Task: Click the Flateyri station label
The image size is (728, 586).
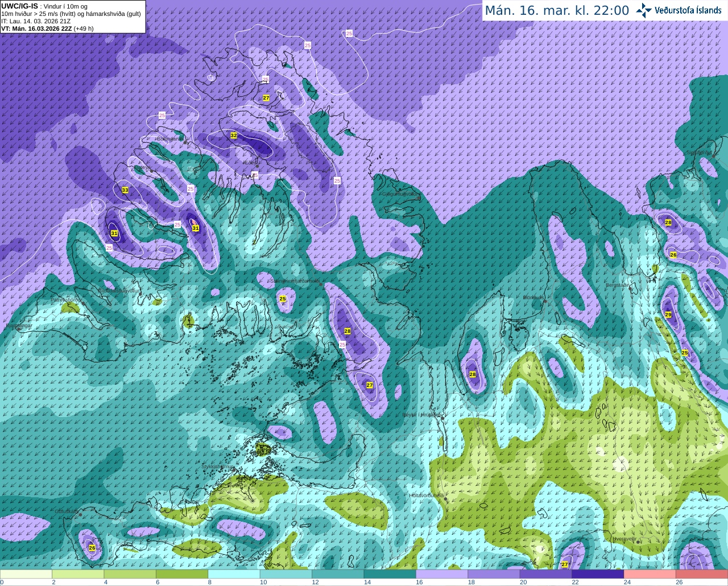Action: click(x=143, y=167)
